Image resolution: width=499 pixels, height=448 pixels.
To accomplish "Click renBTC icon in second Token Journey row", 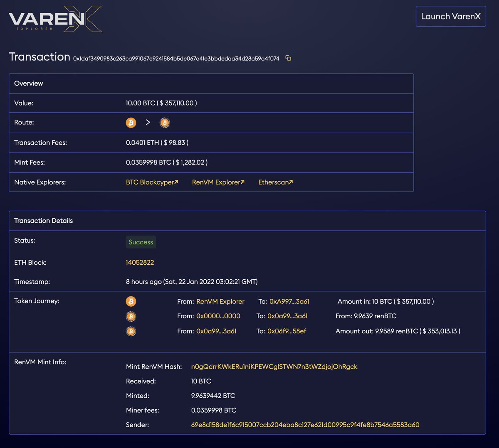I will (131, 316).
